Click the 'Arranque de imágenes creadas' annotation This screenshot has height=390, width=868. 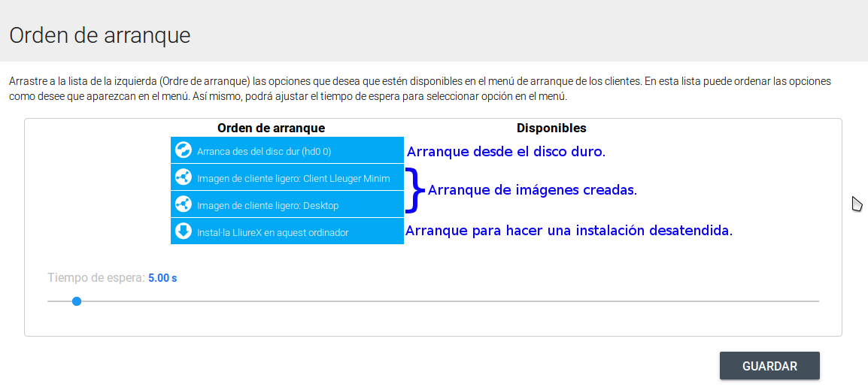coord(532,190)
